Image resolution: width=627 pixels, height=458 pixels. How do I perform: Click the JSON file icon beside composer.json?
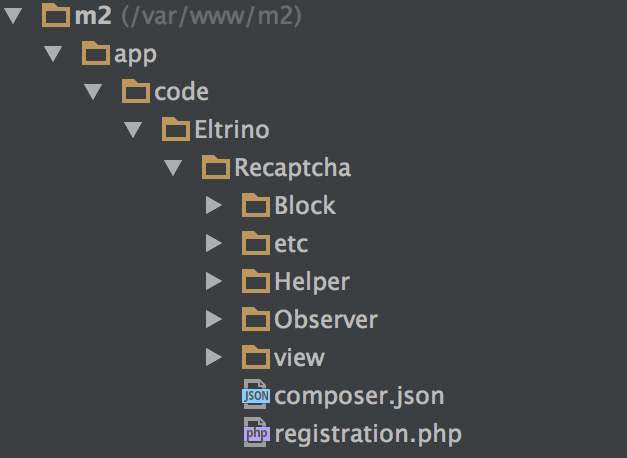point(256,395)
